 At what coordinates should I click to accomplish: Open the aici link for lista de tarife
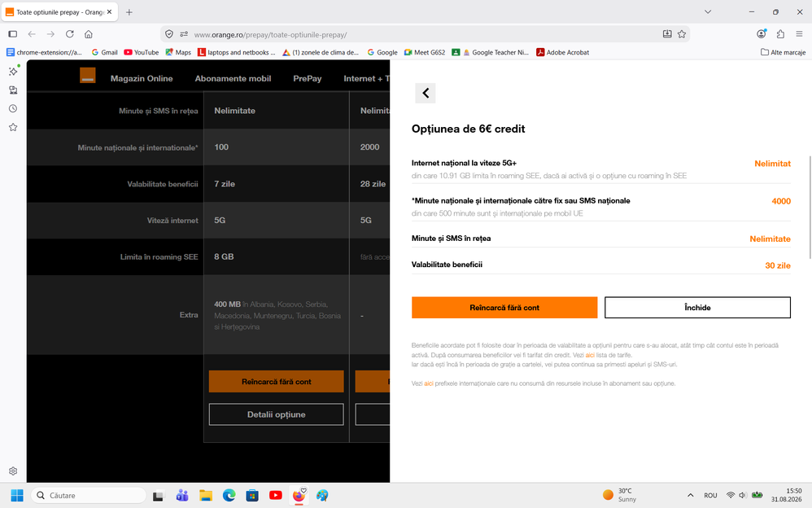click(x=590, y=355)
